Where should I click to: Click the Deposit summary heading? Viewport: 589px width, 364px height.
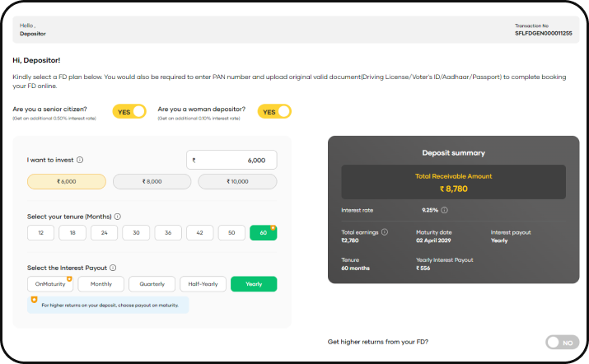[453, 153]
